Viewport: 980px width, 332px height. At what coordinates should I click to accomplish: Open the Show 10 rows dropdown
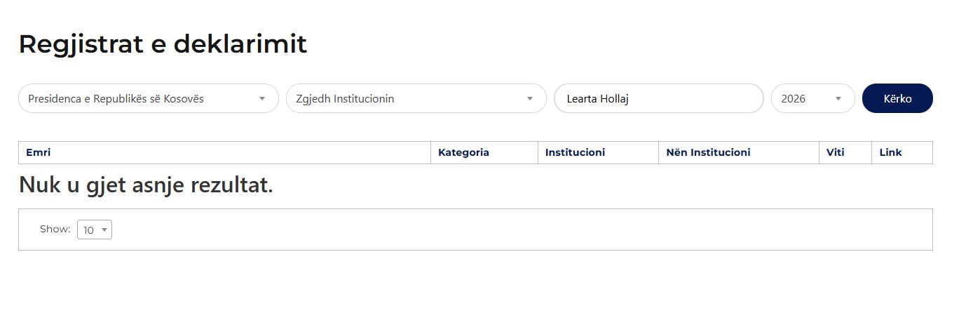click(x=94, y=230)
